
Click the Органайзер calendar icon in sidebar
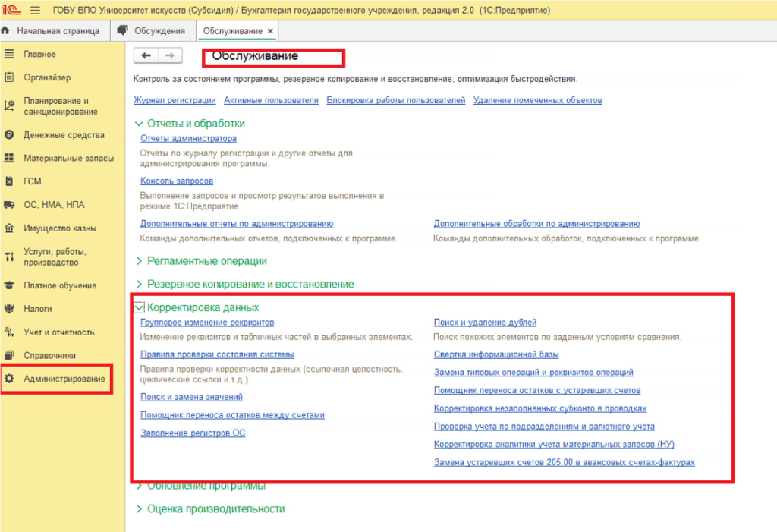click(x=9, y=77)
